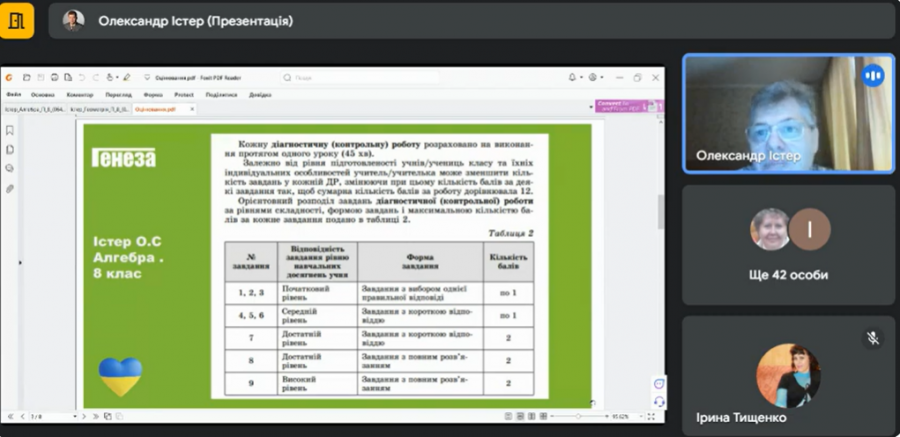Screen dimensions: 900x437
Task: Click the vertical scrollbar of the PDF
Action: (660, 212)
